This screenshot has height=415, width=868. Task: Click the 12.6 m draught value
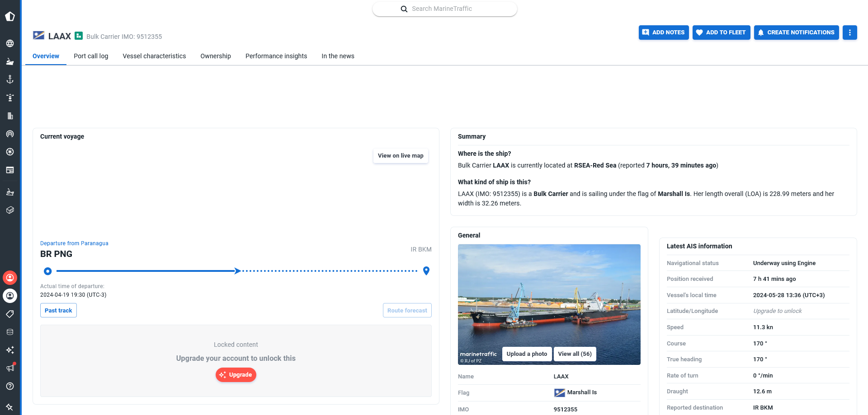click(x=762, y=392)
